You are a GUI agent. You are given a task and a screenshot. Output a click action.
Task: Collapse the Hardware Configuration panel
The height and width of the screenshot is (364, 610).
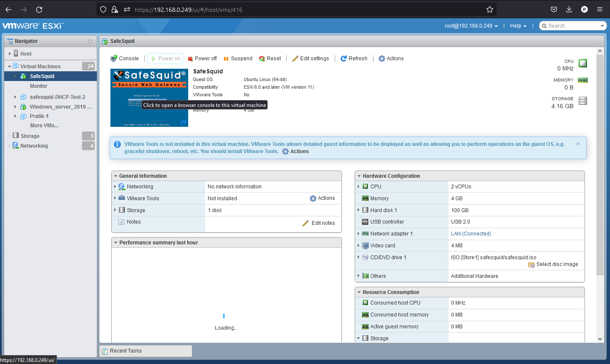pyautogui.click(x=359, y=176)
